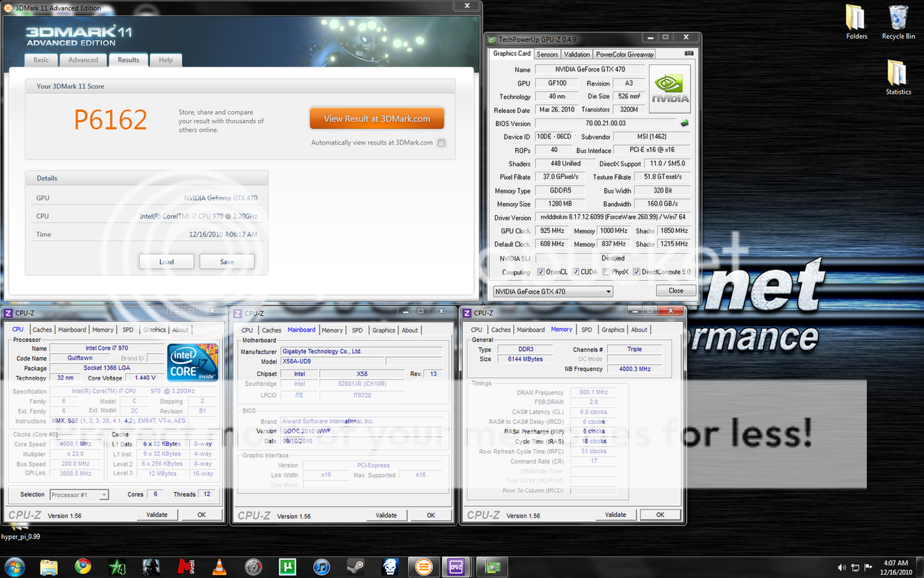Open the speedometer gauge taskbar icon
This screenshot has height=578, width=924.
tap(253, 567)
